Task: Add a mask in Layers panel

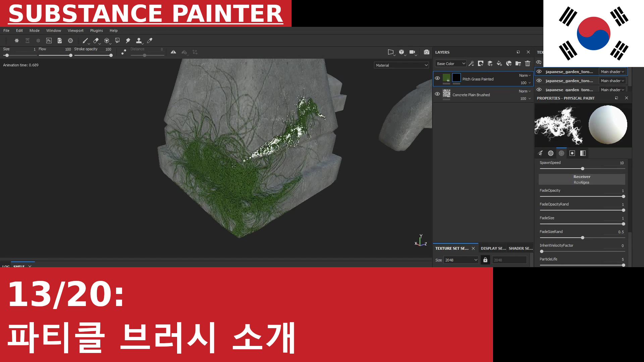Action: 481,63
